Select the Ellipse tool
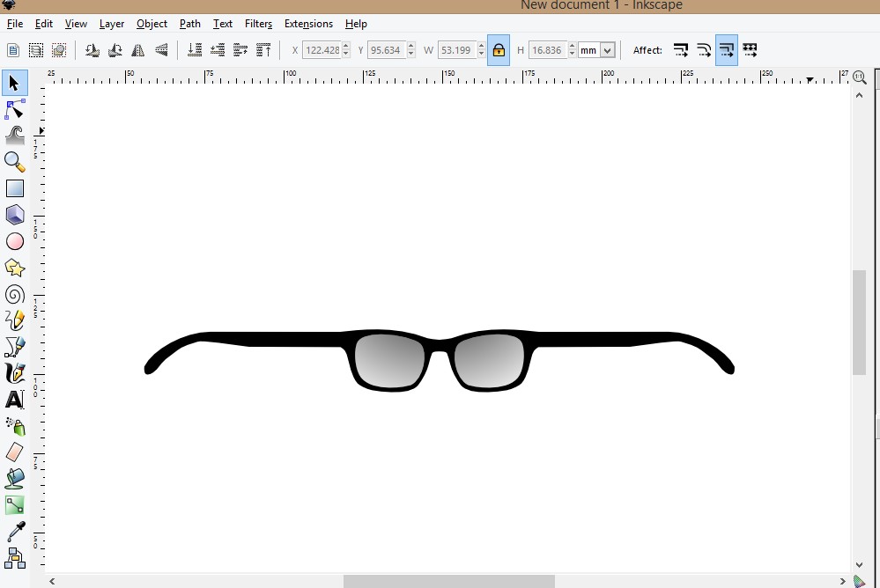The width and height of the screenshot is (880, 588). [x=14, y=241]
